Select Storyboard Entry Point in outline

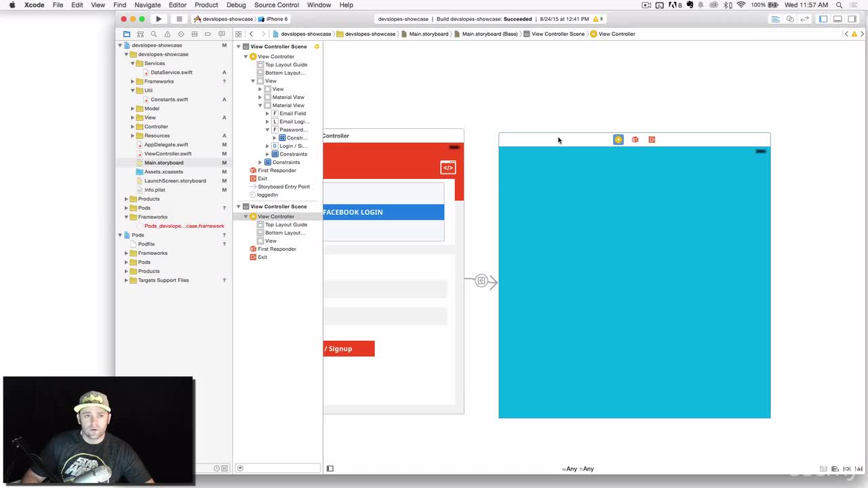279,186
